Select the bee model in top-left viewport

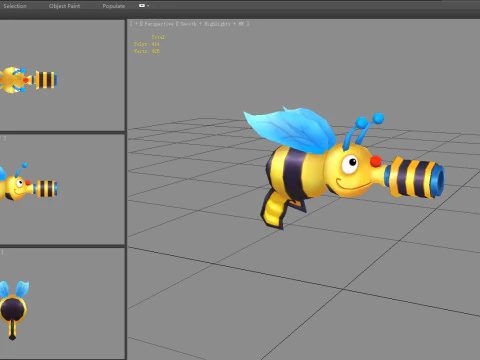[28, 80]
